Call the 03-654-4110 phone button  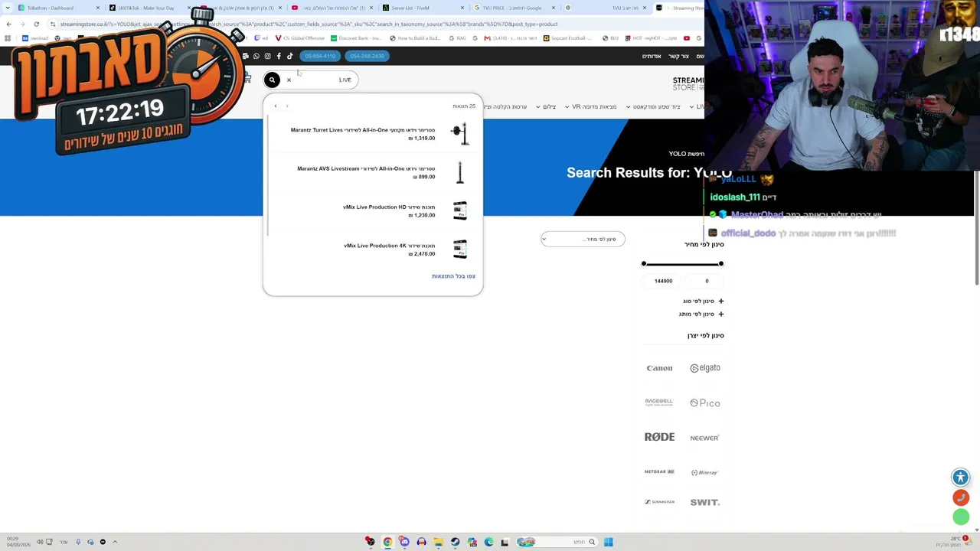coord(320,56)
